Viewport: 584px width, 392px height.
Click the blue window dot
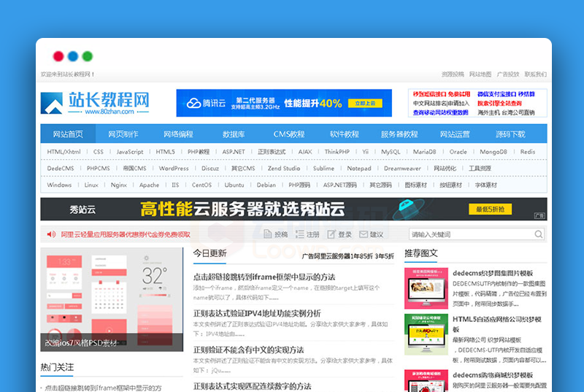(x=73, y=56)
